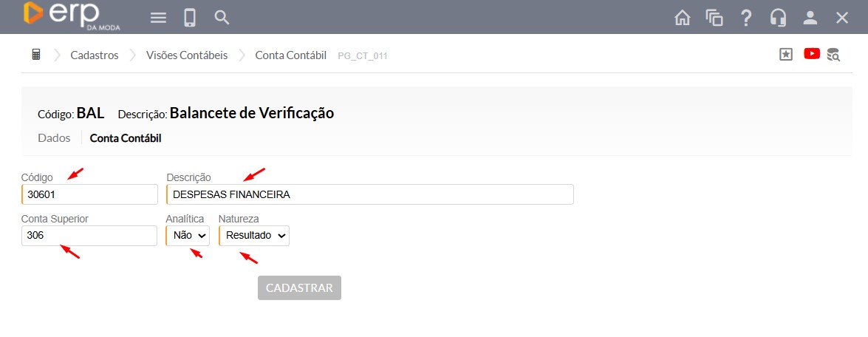The width and height of the screenshot is (868, 337).
Task: Click the database search icon
Action: coord(833,54)
